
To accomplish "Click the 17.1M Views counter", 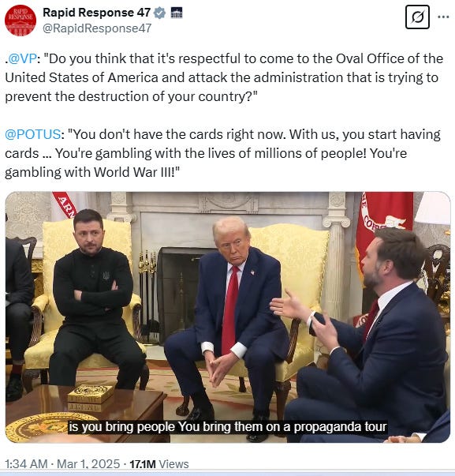I will tap(159, 464).
